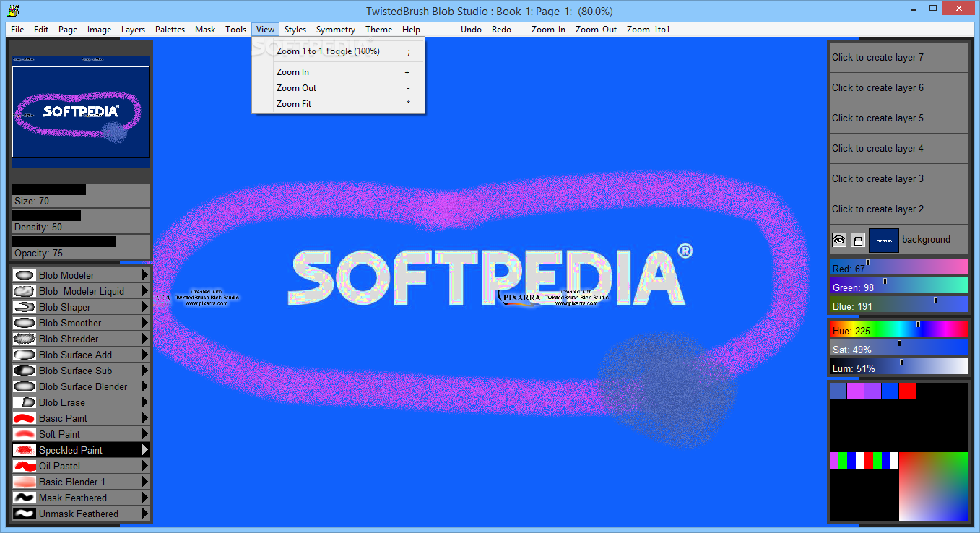980x533 pixels.
Task: Select Zoom Out from View menu
Action: [338, 88]
